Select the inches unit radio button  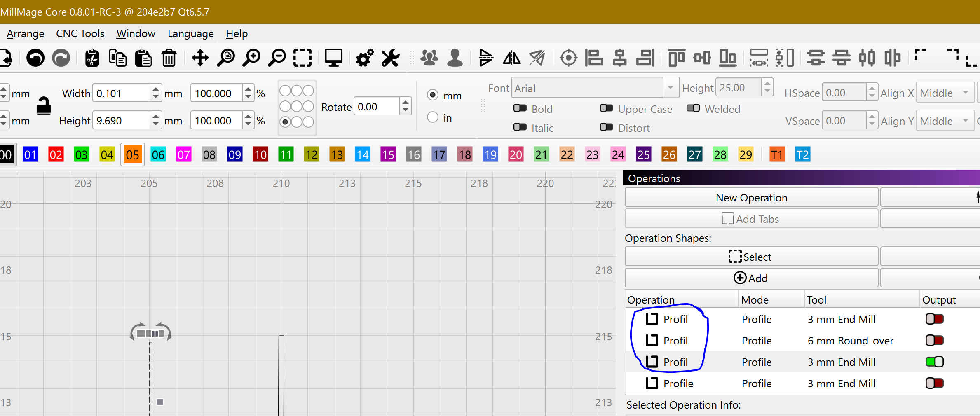pyautogui.click(x=432, y=117)
